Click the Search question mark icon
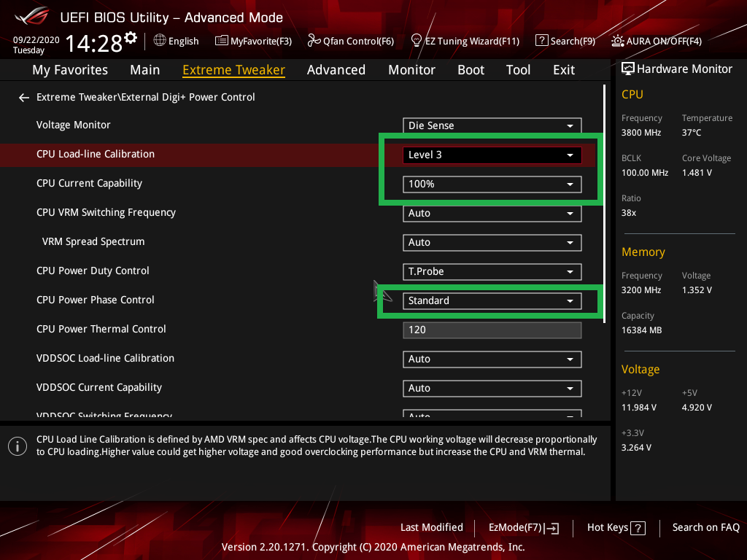Screen dimensions: 747x560 542,41
